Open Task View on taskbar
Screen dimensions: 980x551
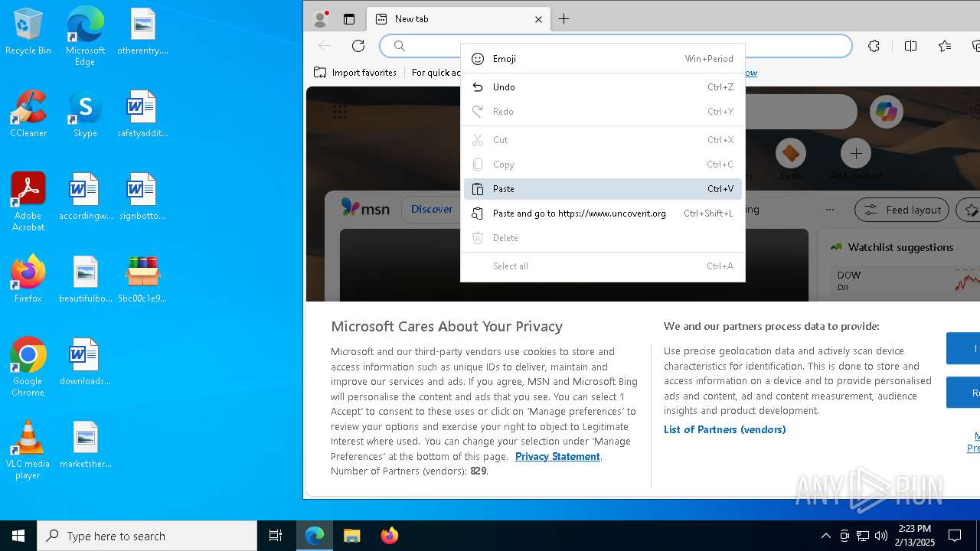[276, 536]
